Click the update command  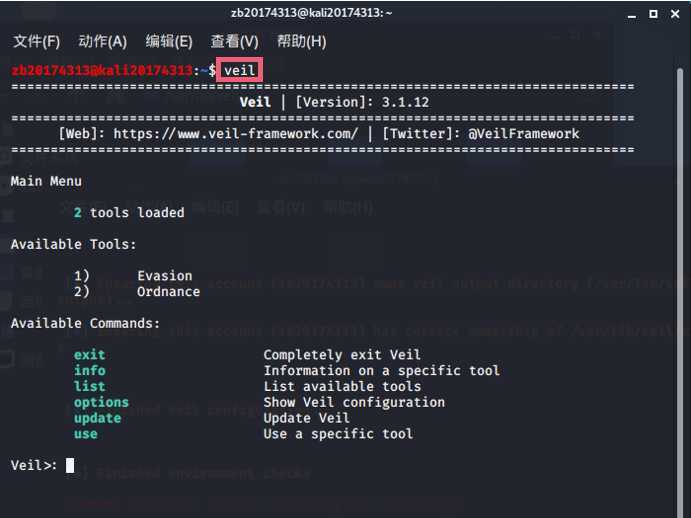click(x=97, y=418)
